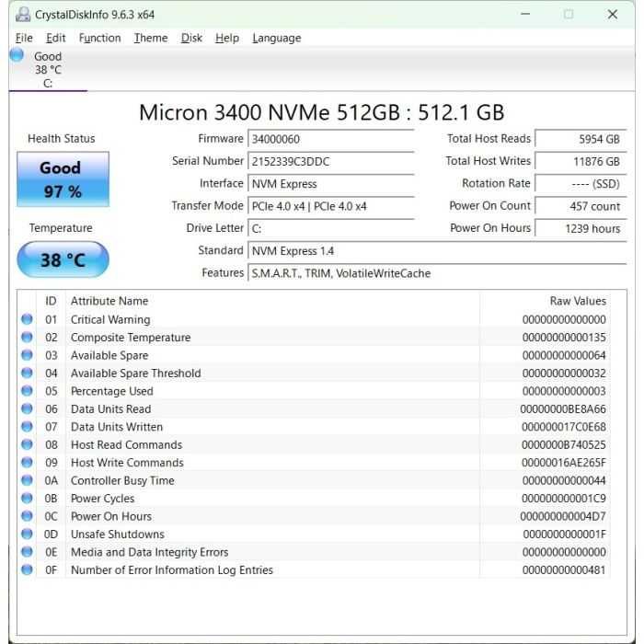Select the Host Read Commands attribute name
This screenshot has width=644, height=644.
[x=127, y=444]
